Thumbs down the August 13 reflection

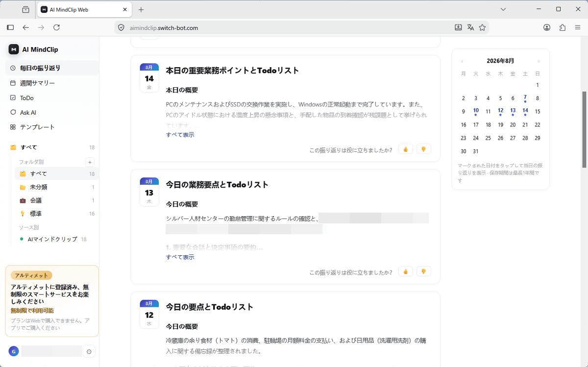pos(424,271)
